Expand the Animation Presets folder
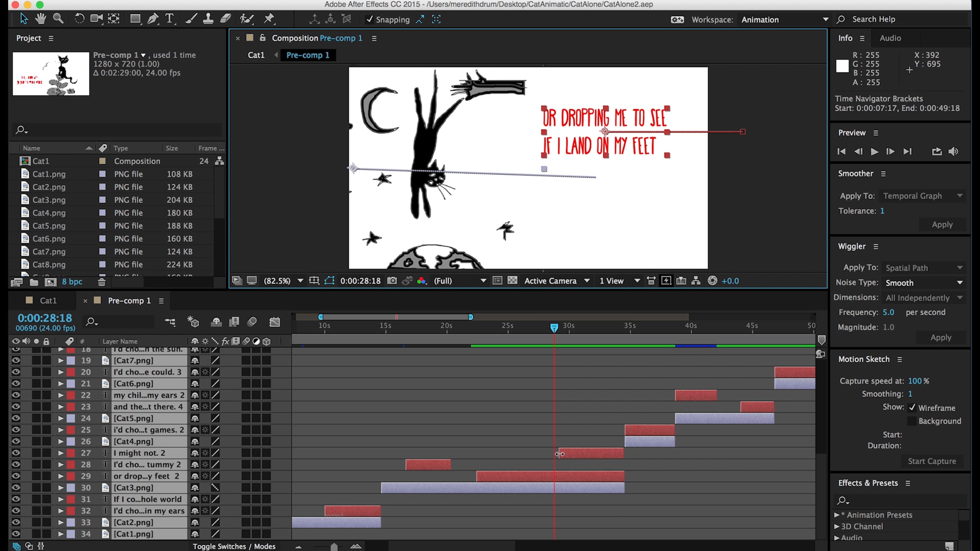980x551 pixels. tap(837, 515)
